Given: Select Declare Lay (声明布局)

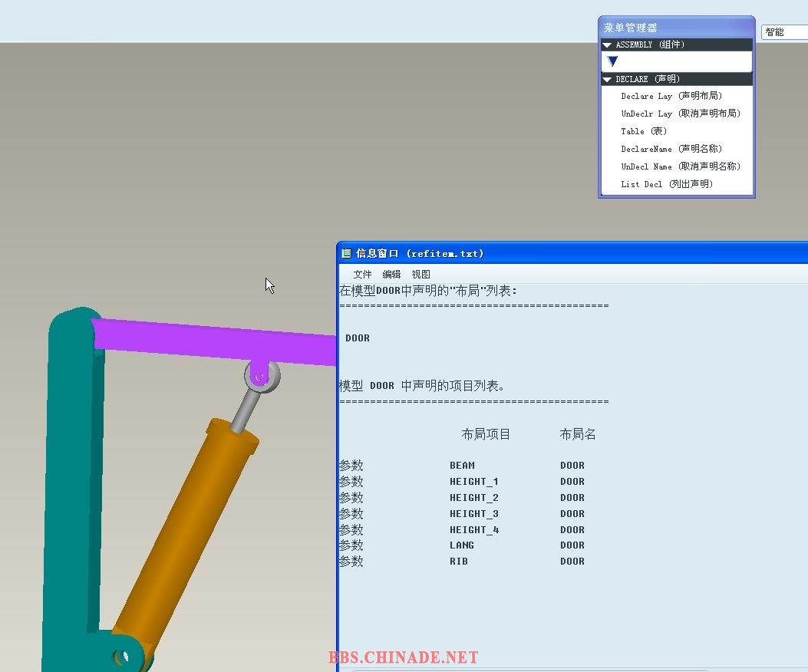Looking at the screenshot, I should click(671, 96).
